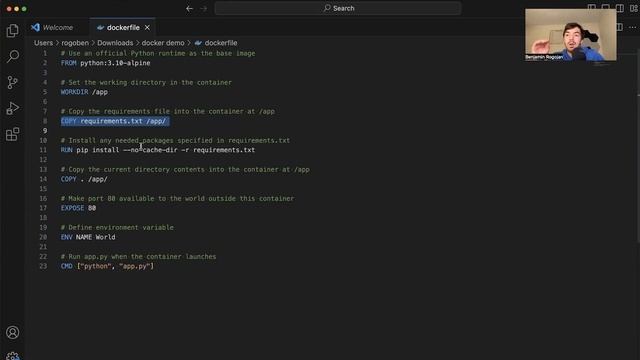Click the webcam video overlay thumbnail
640x360 pixels.
tap(571, 35)
